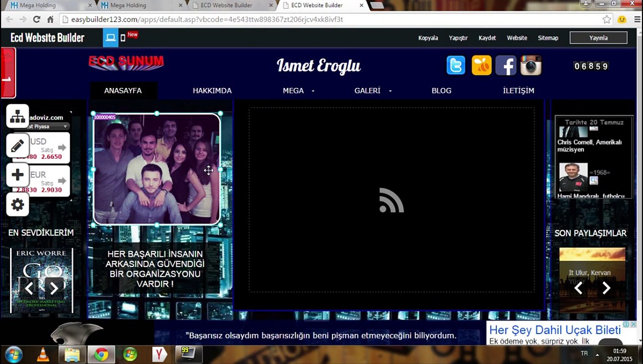The height and width of the screenshot is (364, 643).
Task: Go to ANASAYFA menu item
Action: (123, 90)
